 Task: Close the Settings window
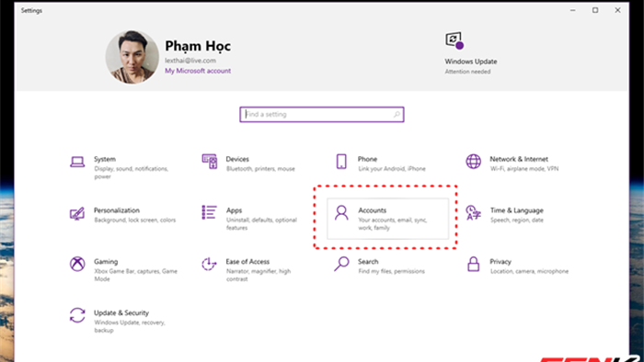click(617, 10)
